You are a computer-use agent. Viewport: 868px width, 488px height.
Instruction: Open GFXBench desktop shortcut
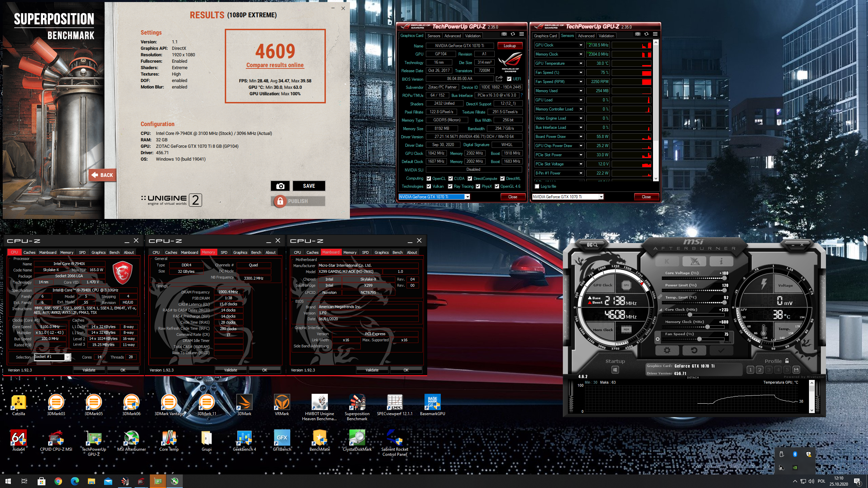(x=282, y=441)
